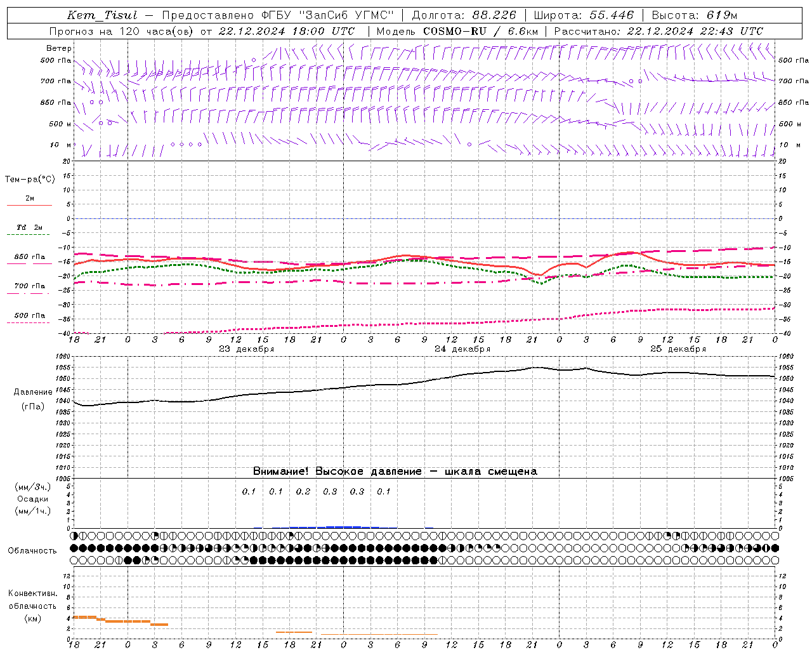This screenshot has height=650, width=812.
Task: Click the Тем-ра(°C) temperature axis title
Action: 30,180
